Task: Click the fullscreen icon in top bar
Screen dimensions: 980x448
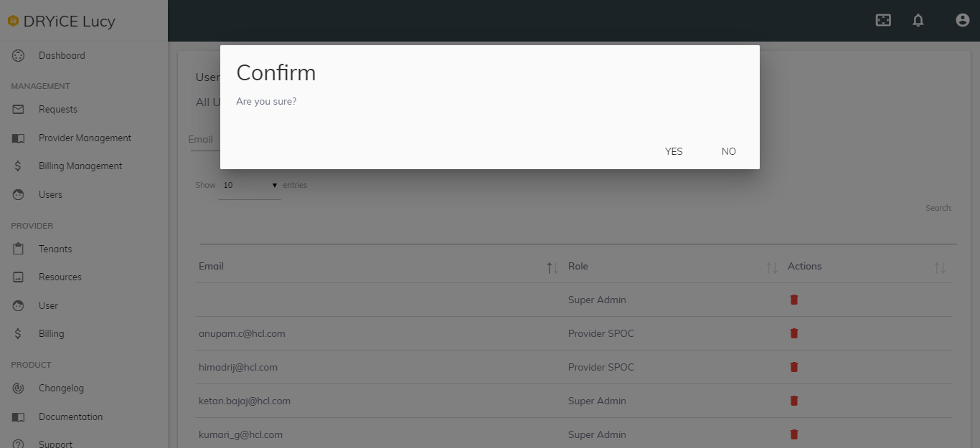Action: pos(883,20)
